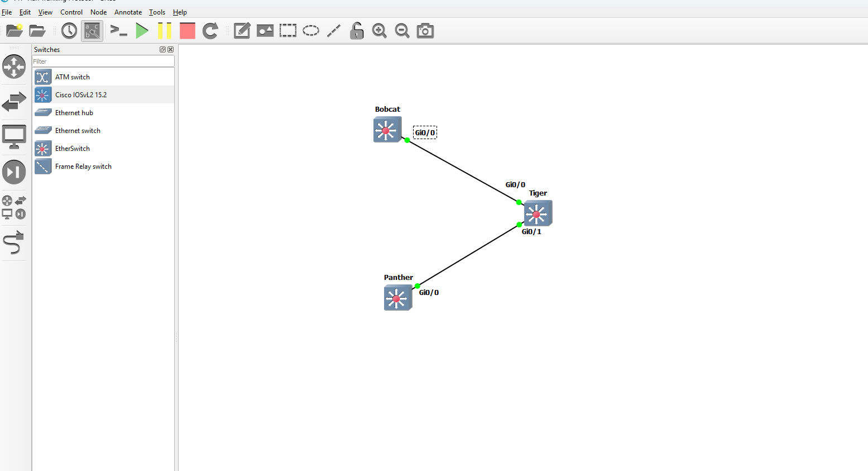
Task: Select the Bobcat switch node
Action: pyautogui.click(x=387, y=130)
